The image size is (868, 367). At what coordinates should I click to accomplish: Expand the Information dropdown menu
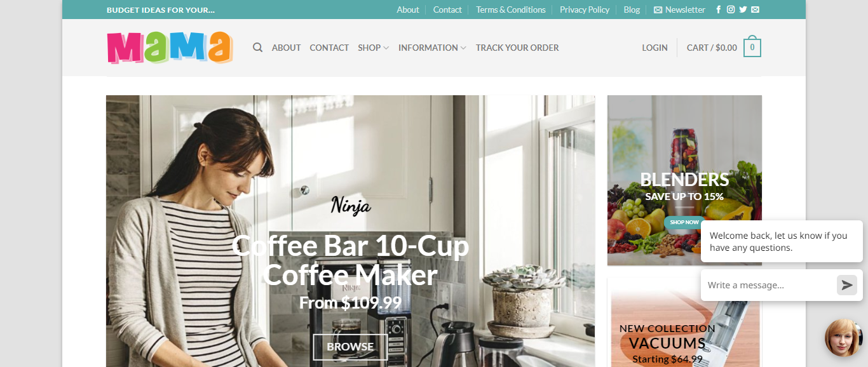pyautogui.click(x=432, y=48)
